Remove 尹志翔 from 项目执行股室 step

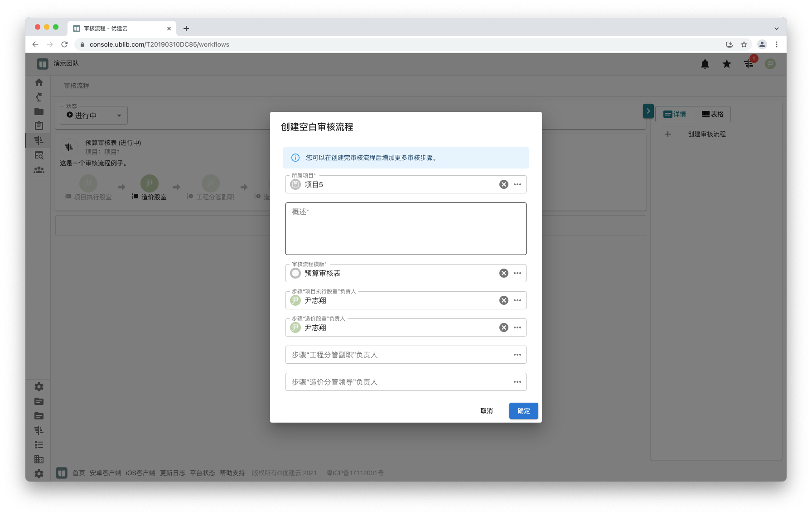(503, 300)
